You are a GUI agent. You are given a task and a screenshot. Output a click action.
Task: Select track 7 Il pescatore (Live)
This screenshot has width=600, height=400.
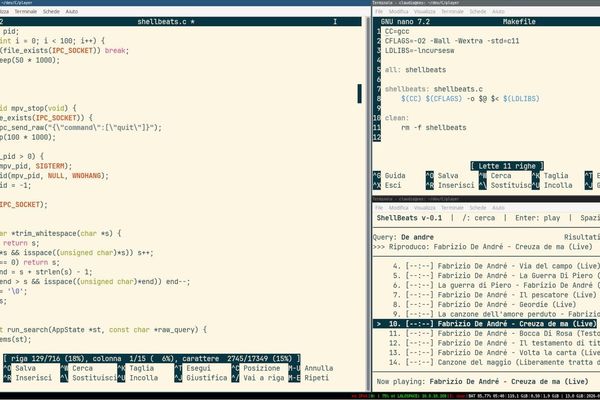(494, 295)
